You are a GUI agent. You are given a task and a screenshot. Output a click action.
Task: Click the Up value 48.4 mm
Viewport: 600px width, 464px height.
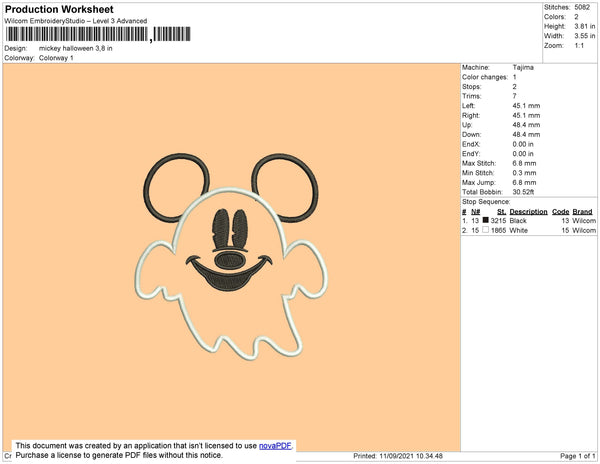coord(526,125)
